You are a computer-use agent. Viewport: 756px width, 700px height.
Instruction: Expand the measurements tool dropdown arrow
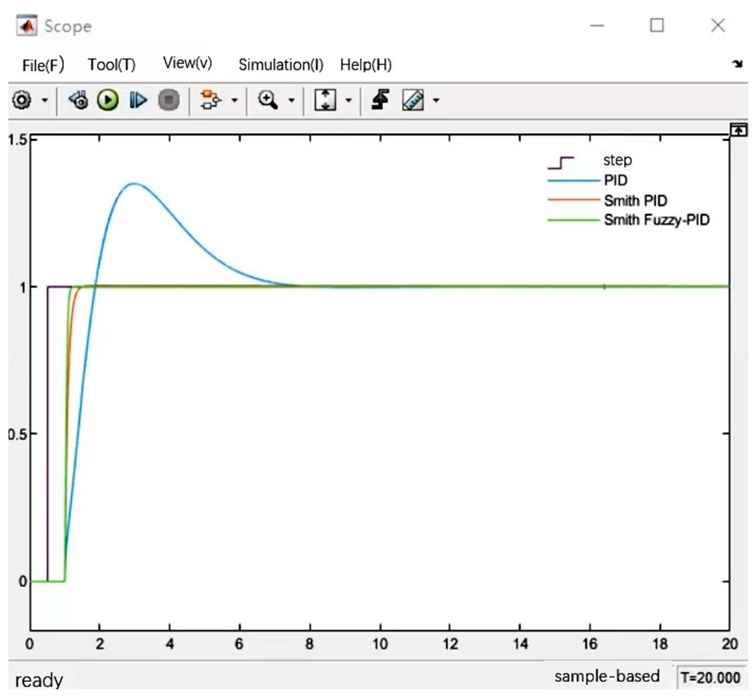tap(436, 100)
